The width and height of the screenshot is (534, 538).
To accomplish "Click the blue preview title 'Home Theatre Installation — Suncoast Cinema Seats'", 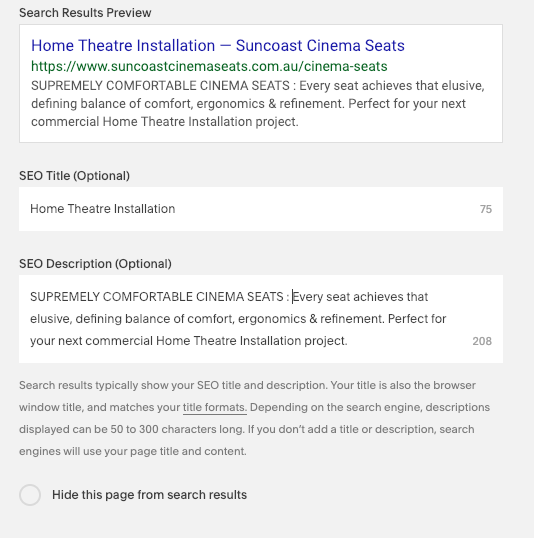I will (218, 45).
